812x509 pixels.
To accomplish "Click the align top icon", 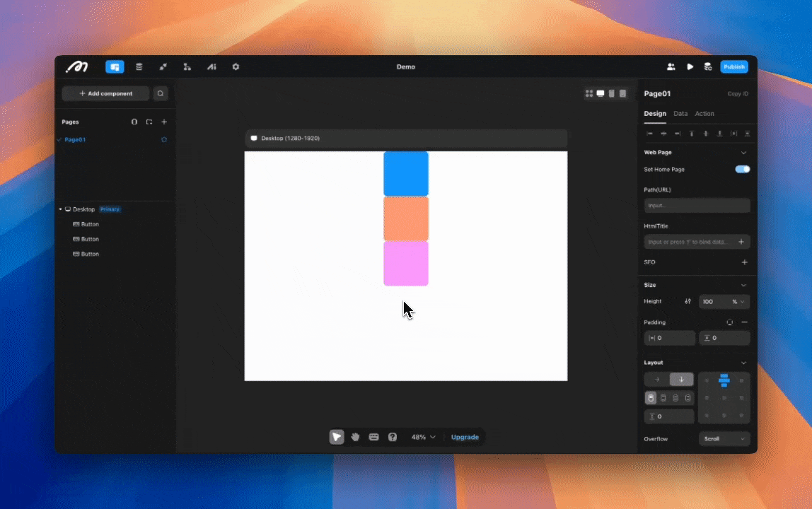I will tap(691, 134).
